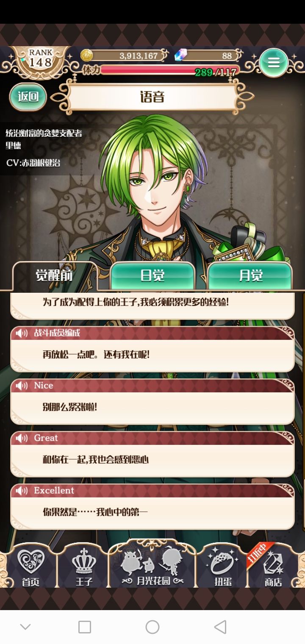Tap the Android recent apps square

click(x=85, y=627)
